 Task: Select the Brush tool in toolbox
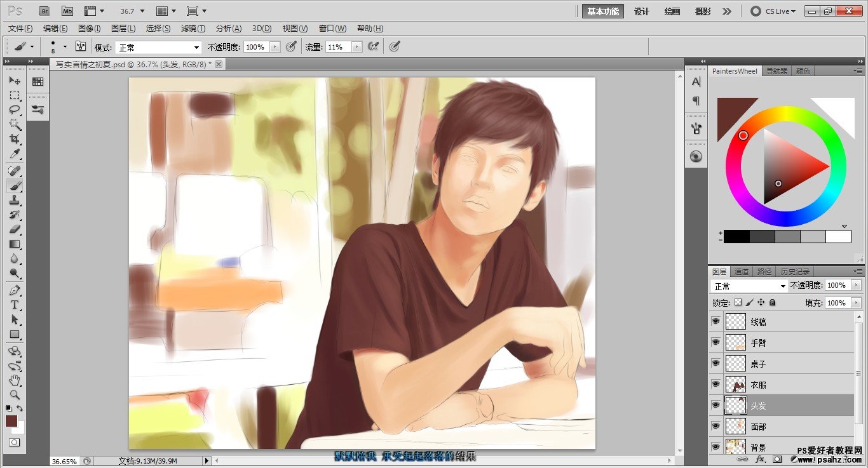click(15, 185)
